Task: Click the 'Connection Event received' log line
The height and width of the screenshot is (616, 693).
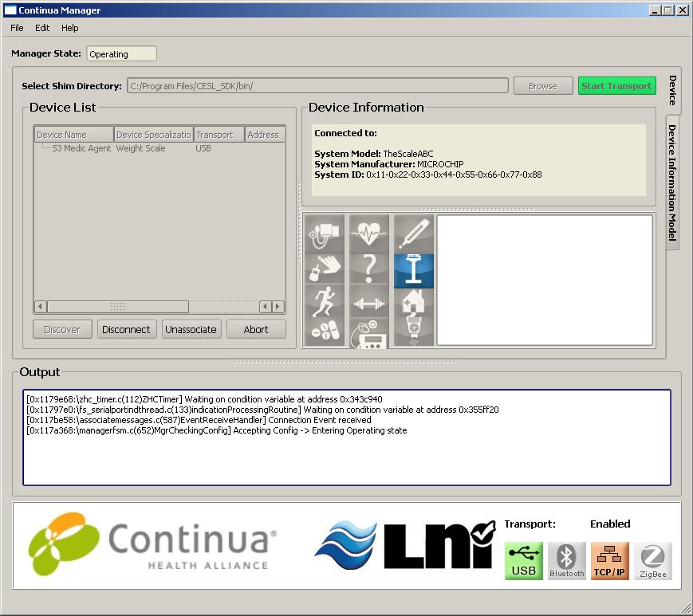Action: (x=199, y=420)
